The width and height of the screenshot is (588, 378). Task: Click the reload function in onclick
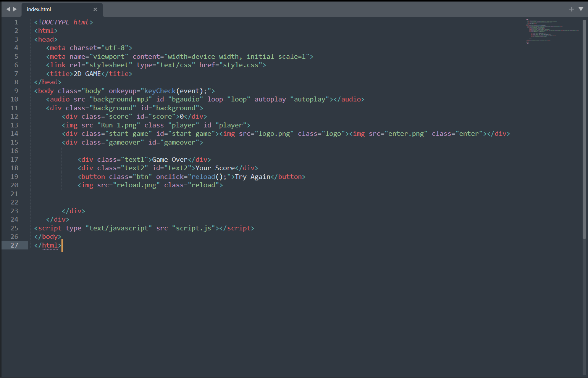(x=203, y=177)
